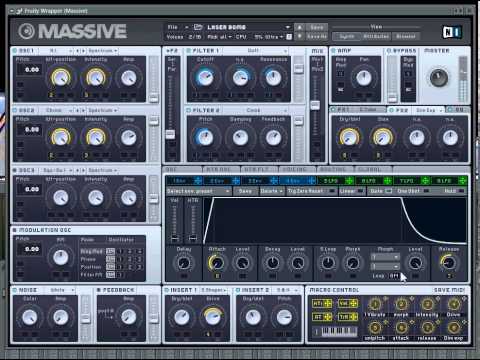Screen dimensions: 480x360
Task: Open the Select env. preset dropdown
Action: tap(199, 191)
